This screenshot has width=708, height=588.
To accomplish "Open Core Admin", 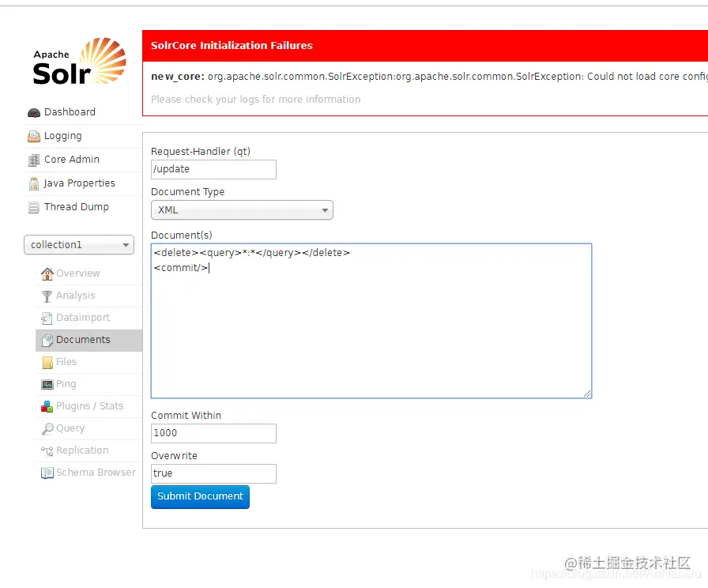I will coord(72,160).
